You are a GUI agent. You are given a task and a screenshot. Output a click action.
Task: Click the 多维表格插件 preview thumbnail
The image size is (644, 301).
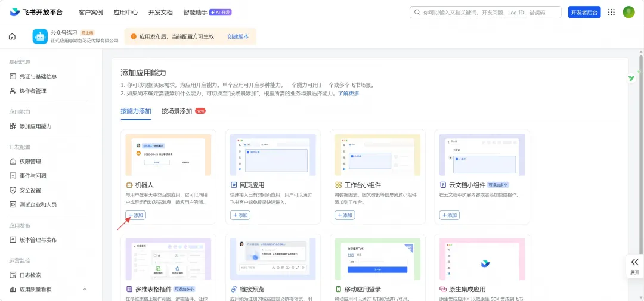168,259
